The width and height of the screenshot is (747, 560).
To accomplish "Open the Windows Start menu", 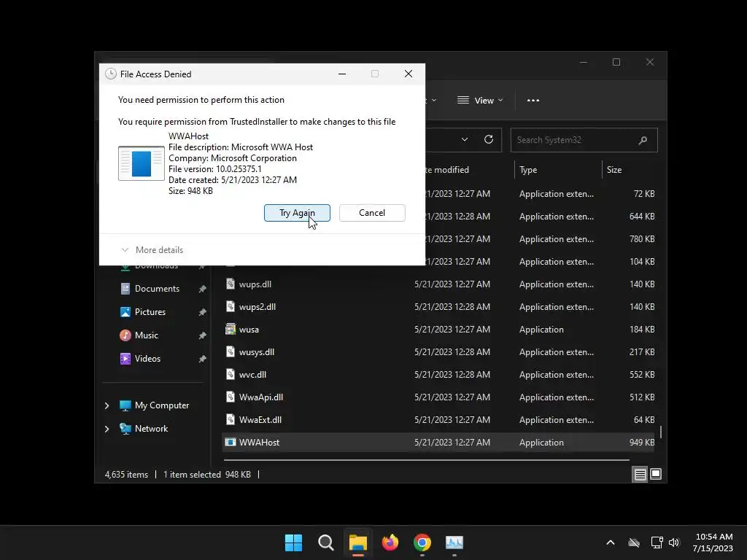I will (x=293, y=542).
